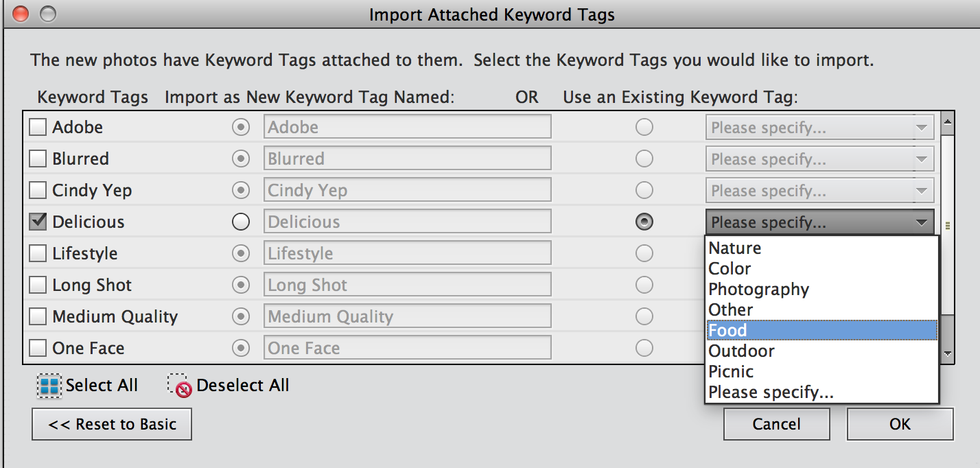Choose existing tag radio for Blurred
Viewport: 980px width, 468px height.
644,159
